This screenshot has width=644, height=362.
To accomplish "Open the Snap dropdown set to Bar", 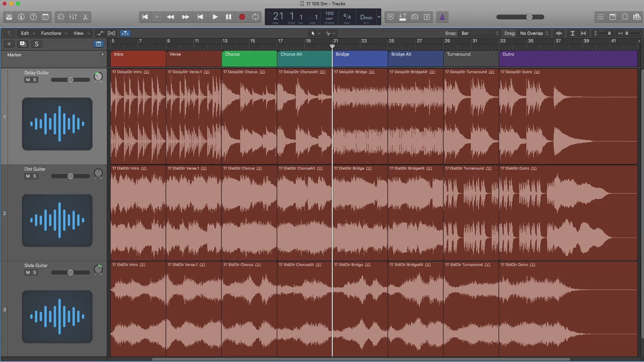I will (480, 33).
